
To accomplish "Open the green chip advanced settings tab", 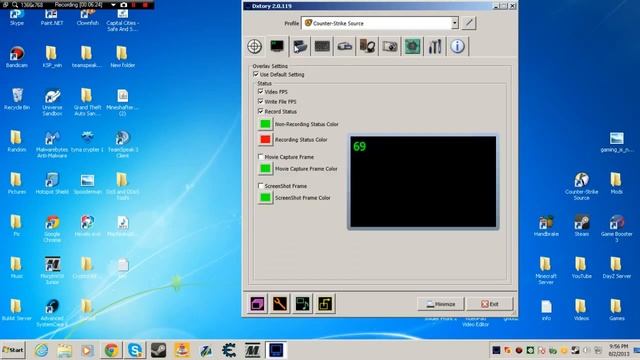I will click(x=412, y=46).
